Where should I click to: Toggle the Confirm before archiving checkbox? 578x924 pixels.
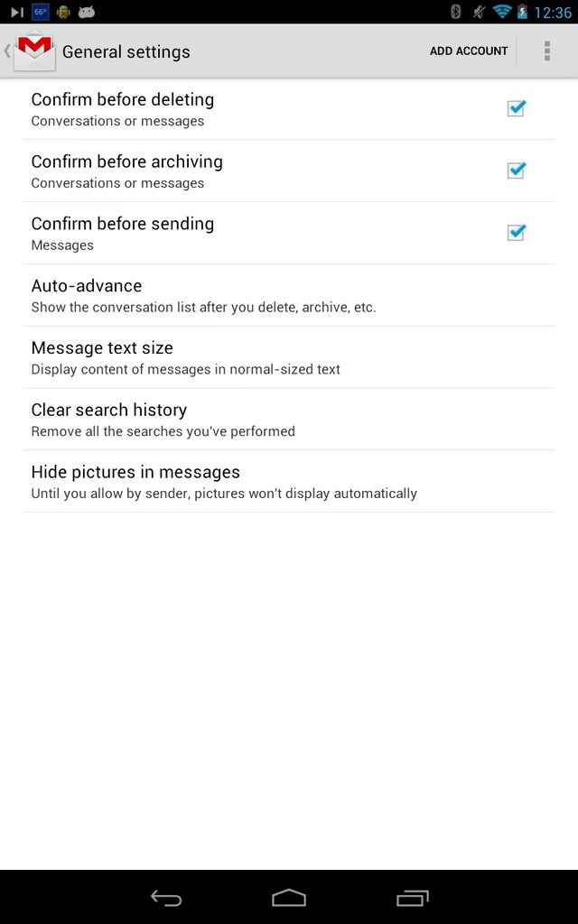pos(516,171)
